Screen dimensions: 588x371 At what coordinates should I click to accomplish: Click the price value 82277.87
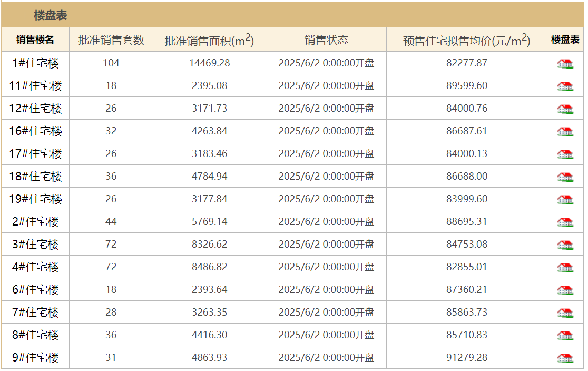tap(466, 63)
